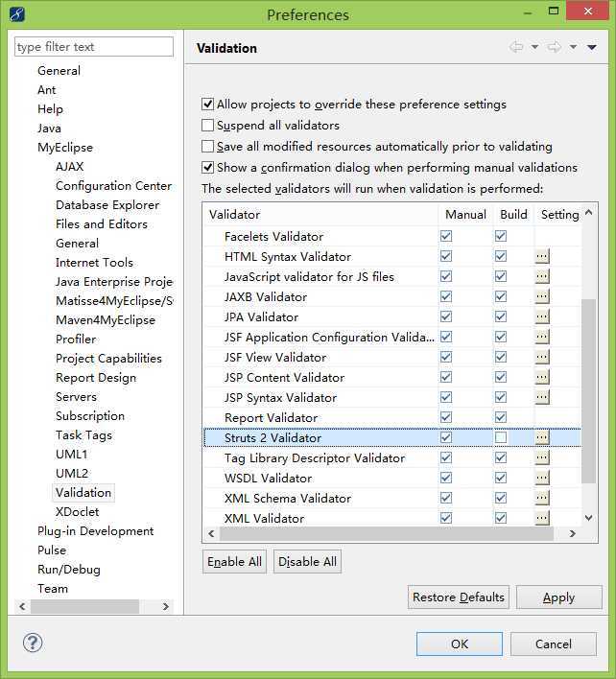Uncheck Build for JPA Validator

(x=501, y=316)
